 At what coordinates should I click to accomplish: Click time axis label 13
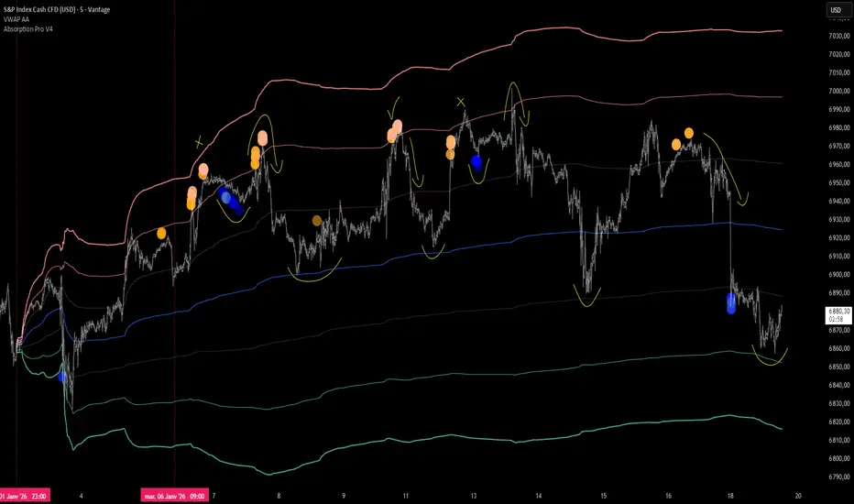(x=474, y=496)
